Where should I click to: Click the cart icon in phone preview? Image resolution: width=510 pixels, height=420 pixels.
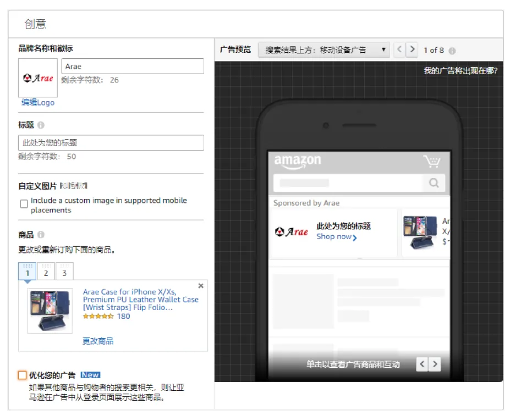click(432, 161)
